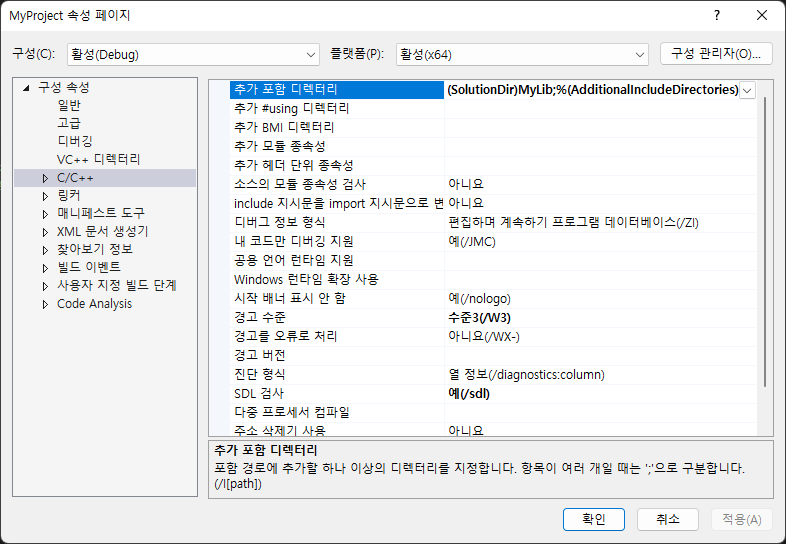The height and width of the screenshot is (544, 786).
Task: Expand the 찾아보기 정보 node arrow
Action: point(45,250)
